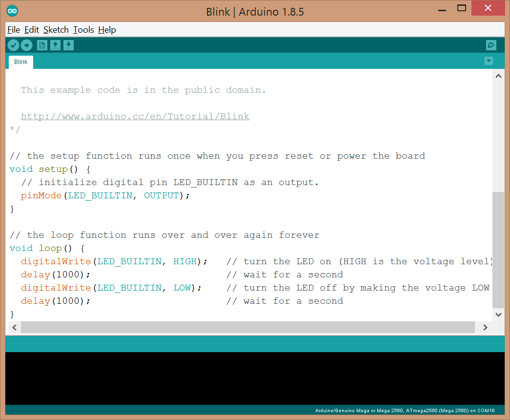Click the Arduino logo in title bar
The height and width of the screenshot is (420, 510).
(12, 11)
